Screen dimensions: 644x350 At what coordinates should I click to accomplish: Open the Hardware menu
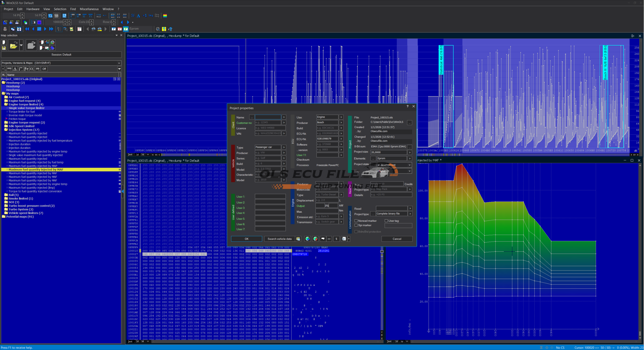pyautogui.click(x=33, y=9)
